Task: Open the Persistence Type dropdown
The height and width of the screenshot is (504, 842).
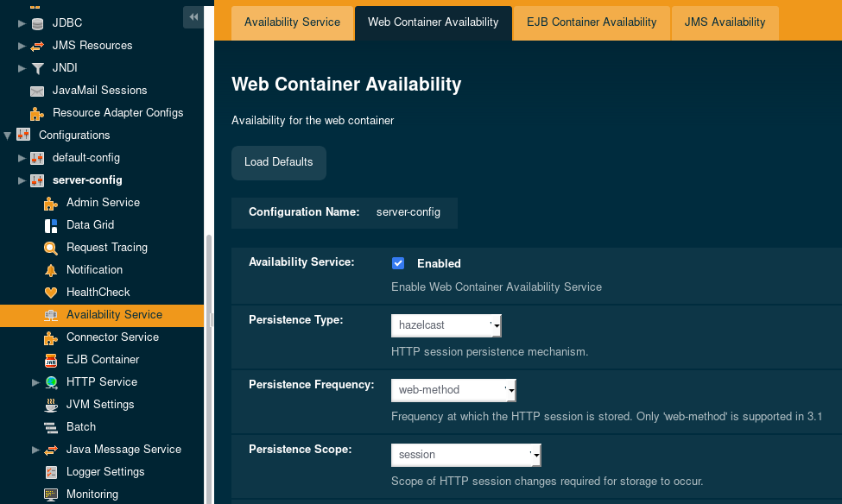Action: point(446,325)
